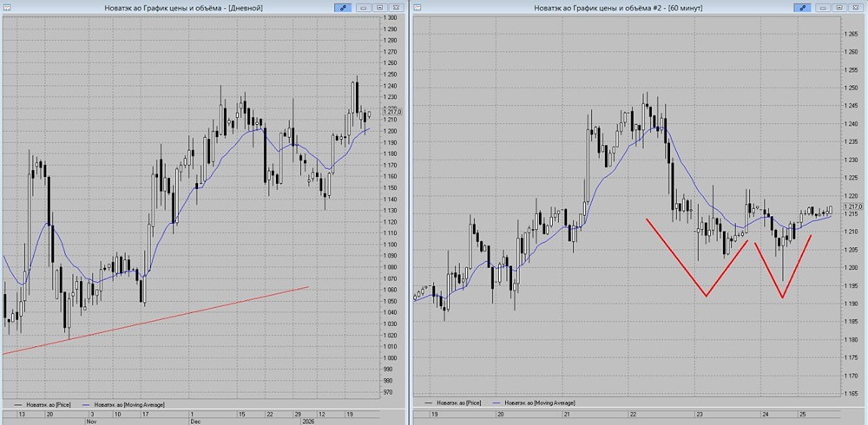The height and width of the screenshot is (425, 868).
Task: Click the 'Nov' month label on the daily time axis
Action: (91, 422)
